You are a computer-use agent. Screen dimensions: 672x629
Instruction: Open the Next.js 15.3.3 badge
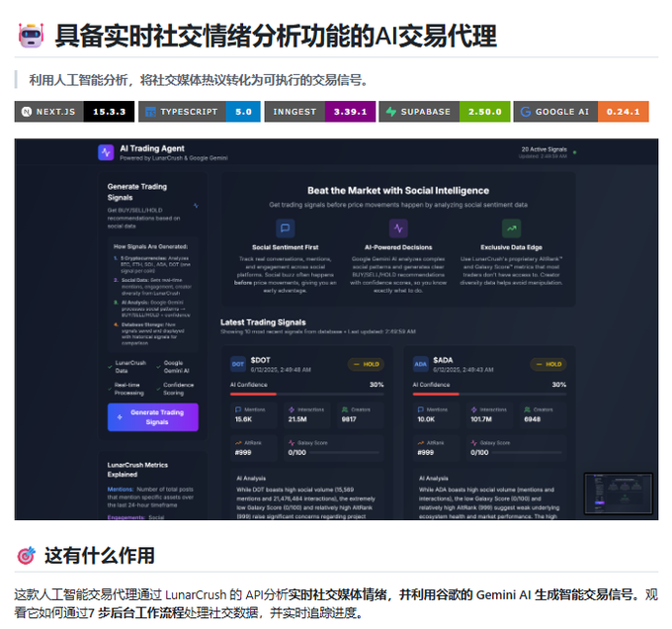[74, 112]
